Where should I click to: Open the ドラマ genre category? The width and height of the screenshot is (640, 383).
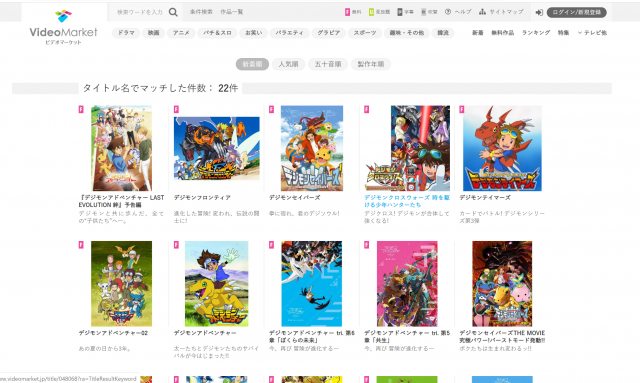(x=126, y=33)
